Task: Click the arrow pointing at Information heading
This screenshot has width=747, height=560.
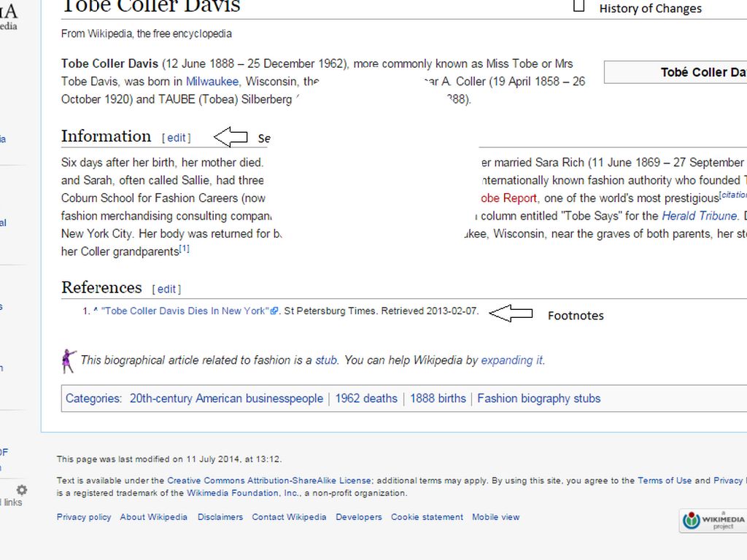Action: pyautogui.click(x=231, y=136)
